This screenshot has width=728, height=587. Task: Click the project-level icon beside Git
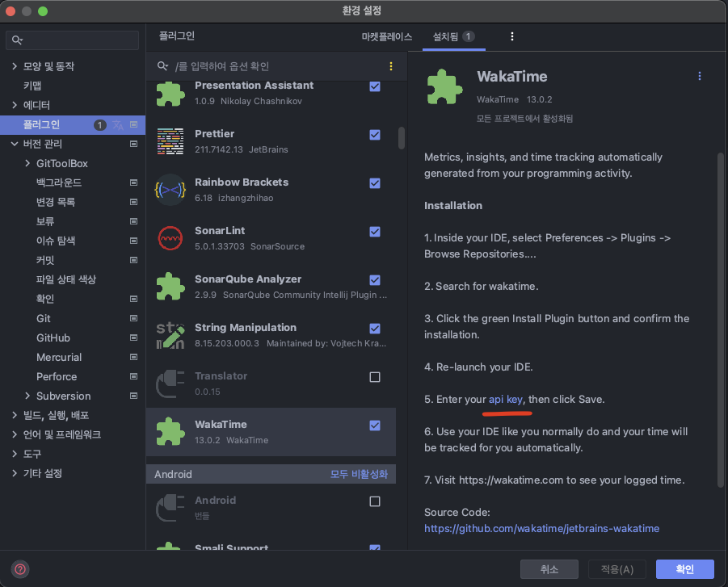pos(133,318)
